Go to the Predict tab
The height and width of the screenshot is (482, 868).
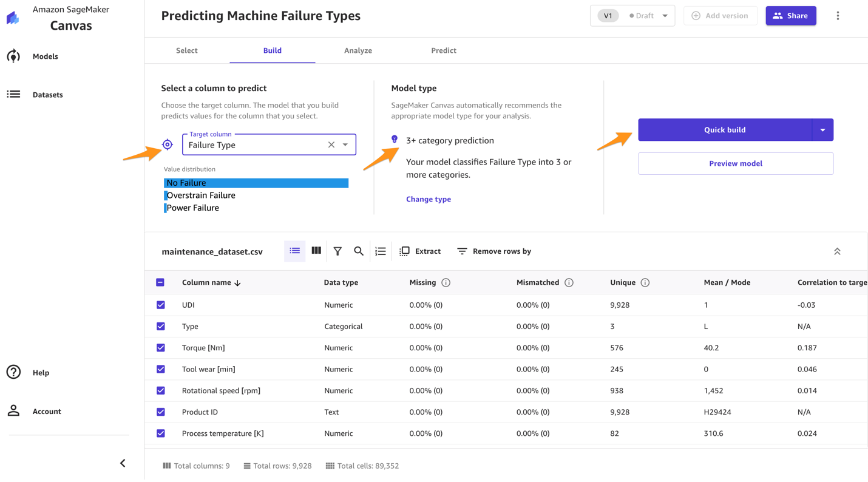click(444, 50)
